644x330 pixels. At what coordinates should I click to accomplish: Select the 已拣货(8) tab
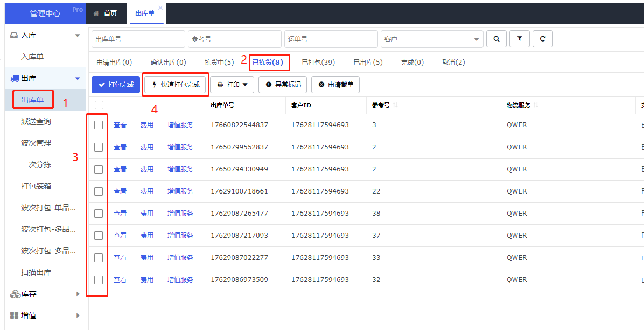268,63
